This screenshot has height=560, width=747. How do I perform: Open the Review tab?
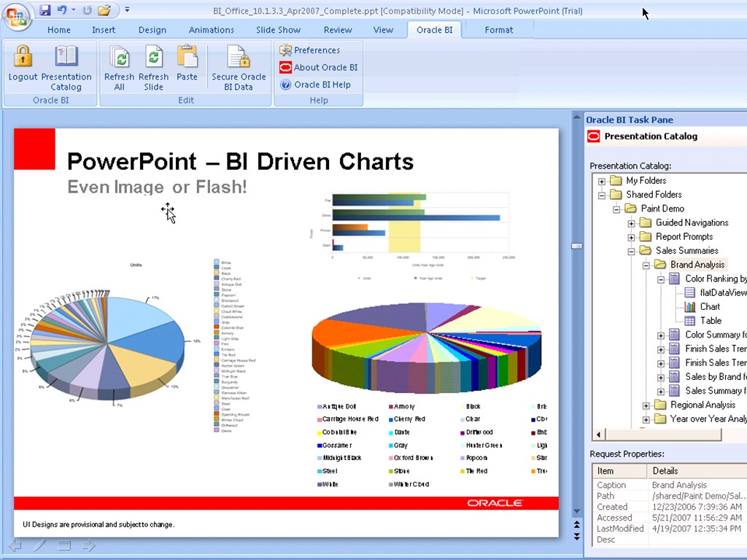[x=337, y=30]
